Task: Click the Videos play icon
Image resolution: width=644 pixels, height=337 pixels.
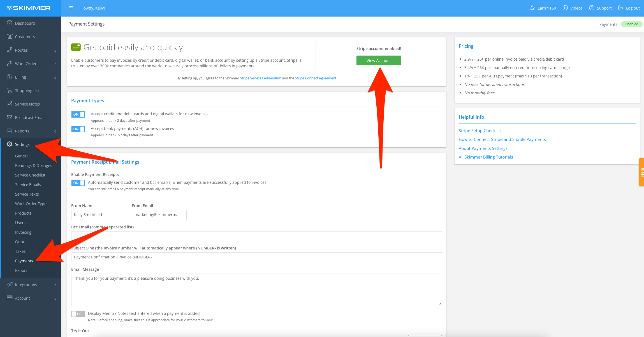Action: (565, 8)
